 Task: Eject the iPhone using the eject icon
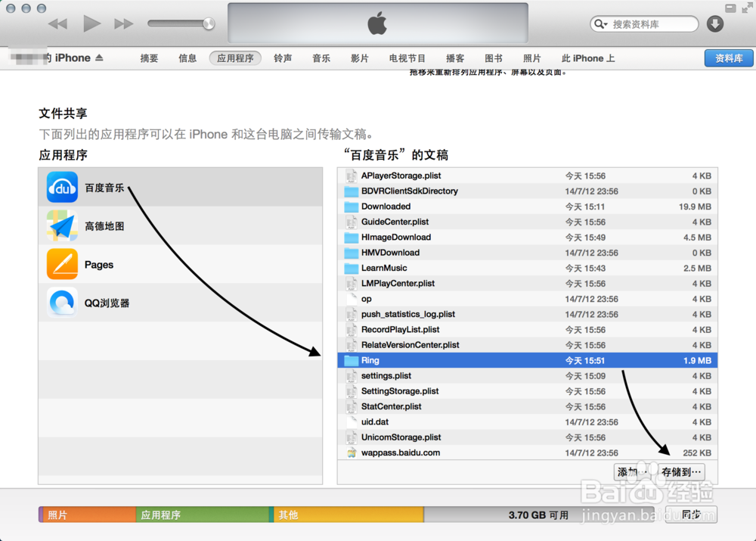[x=99, y=58]
